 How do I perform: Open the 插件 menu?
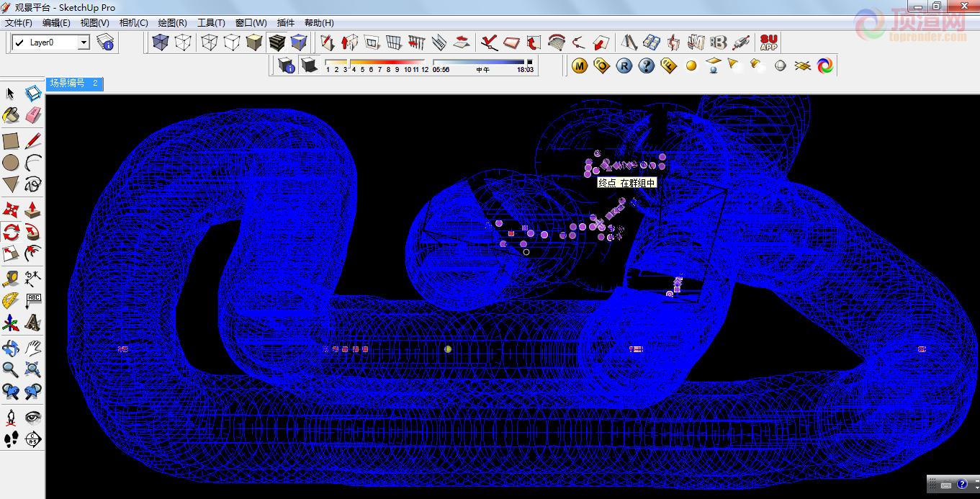tap(286, 23)
